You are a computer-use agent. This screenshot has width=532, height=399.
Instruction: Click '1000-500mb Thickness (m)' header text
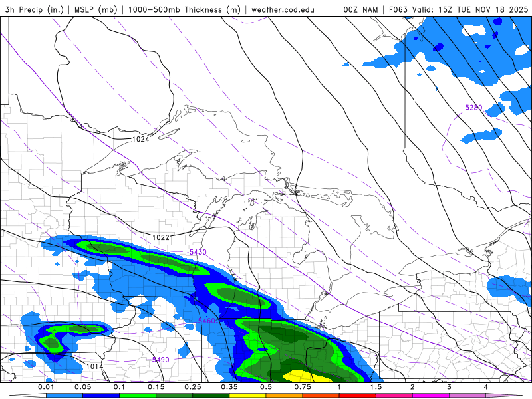click(x=184, y=10)
